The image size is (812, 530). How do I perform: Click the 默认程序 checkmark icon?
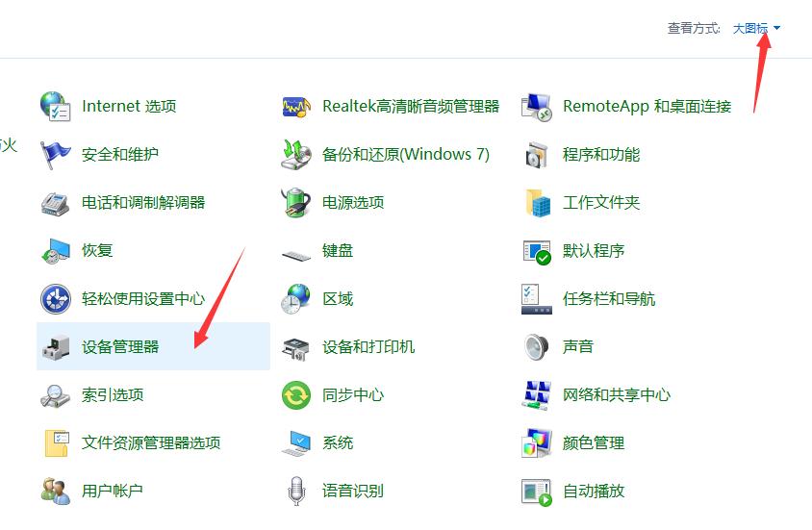point(537,252)
